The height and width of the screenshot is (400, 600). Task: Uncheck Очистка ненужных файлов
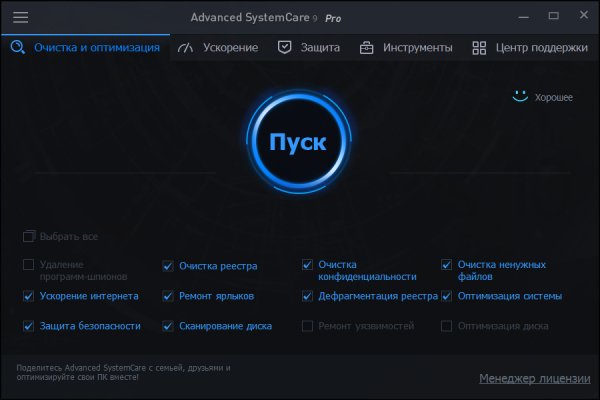pos(446,264)
